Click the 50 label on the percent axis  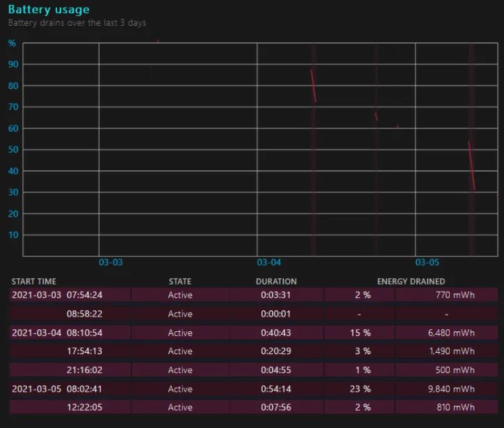pyautogui.click(x=13, y=150)
